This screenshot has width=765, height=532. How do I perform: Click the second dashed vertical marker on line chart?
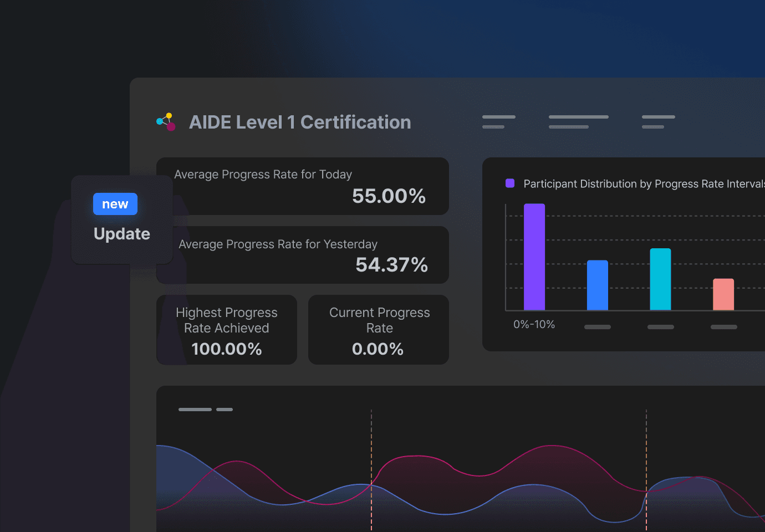coord(646,470)
